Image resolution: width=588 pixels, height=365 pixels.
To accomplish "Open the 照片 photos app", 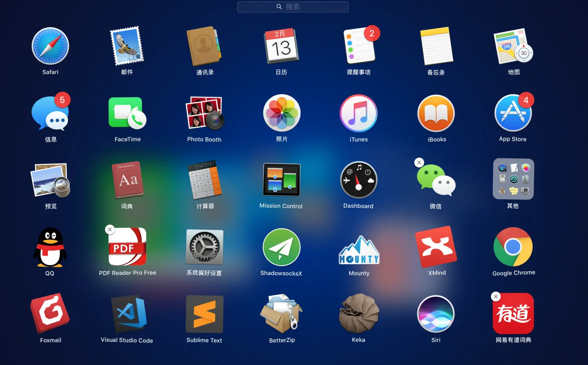I will tap(282, 113).
